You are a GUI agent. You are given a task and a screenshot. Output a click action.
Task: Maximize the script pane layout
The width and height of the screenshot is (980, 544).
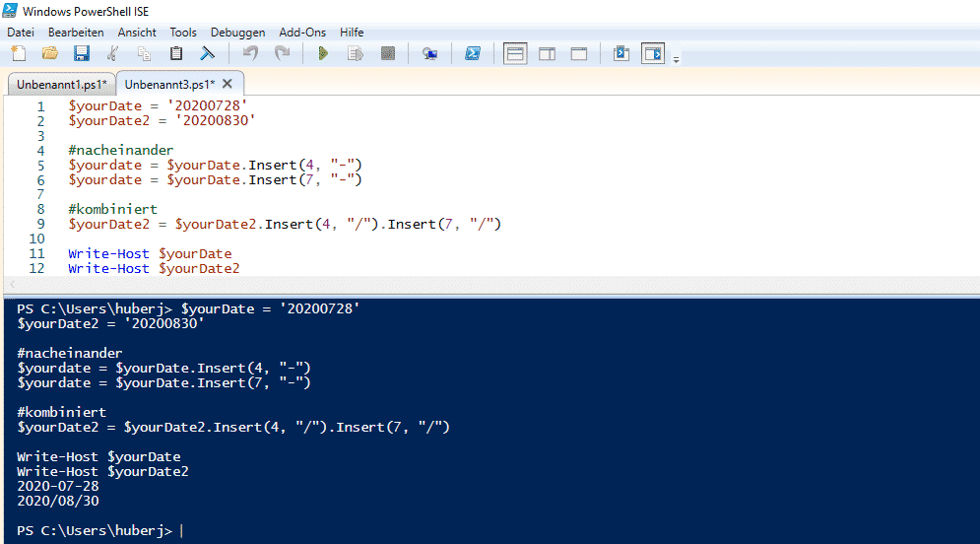click(579, 54)
